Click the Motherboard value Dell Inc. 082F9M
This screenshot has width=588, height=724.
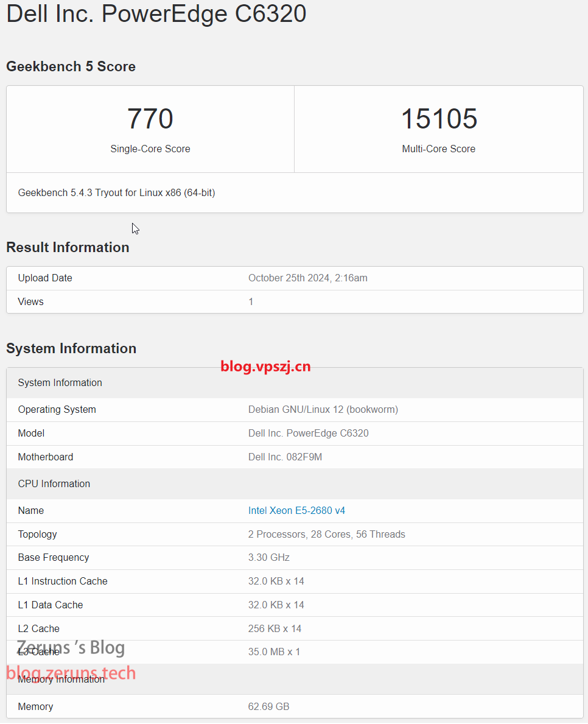click(285, 457)
